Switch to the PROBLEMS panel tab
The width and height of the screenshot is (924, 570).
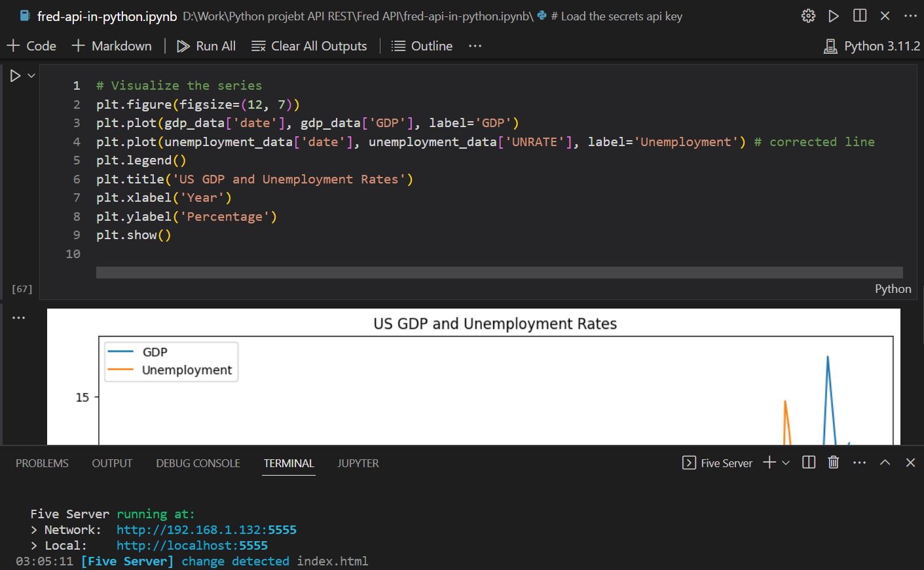[42, 463]
